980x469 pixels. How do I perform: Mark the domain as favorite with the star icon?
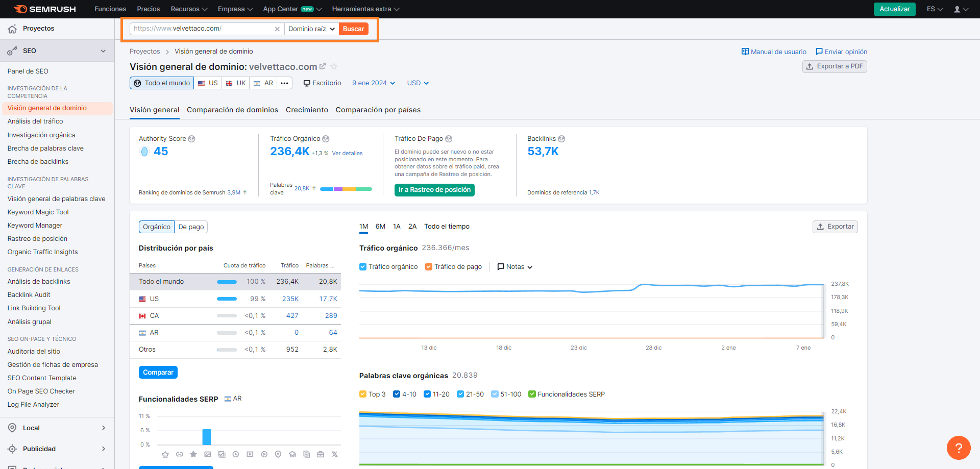(334, 66)
